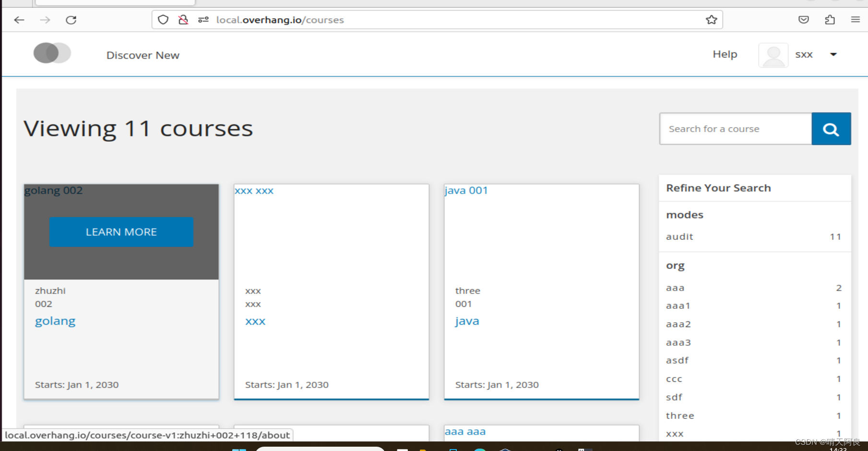Open the Discover New menu item
Viewport: 868px width, 451px height.
point(143,55)
